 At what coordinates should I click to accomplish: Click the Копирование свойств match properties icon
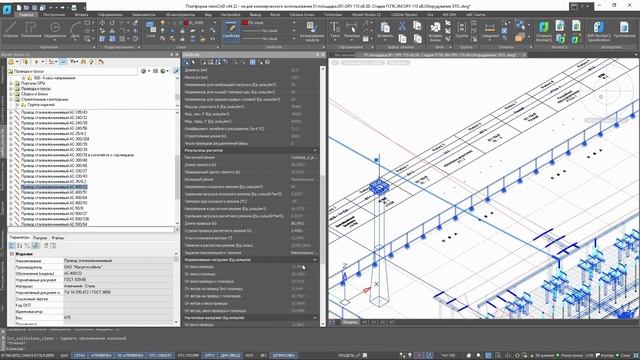(x=312, y=30)
